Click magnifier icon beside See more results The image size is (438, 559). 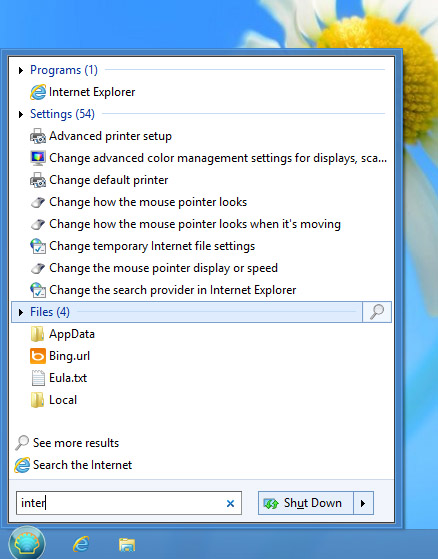click(x=22, y=443)
